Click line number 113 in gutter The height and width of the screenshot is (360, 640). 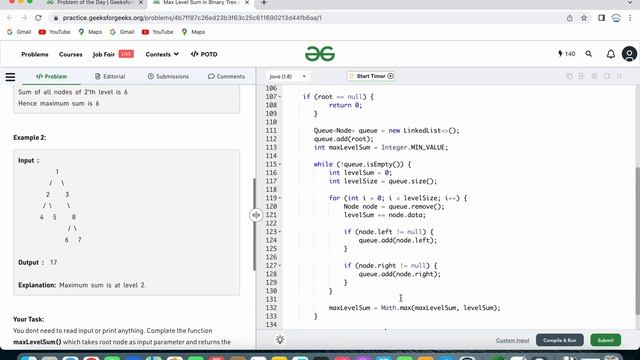click(271, 147)
